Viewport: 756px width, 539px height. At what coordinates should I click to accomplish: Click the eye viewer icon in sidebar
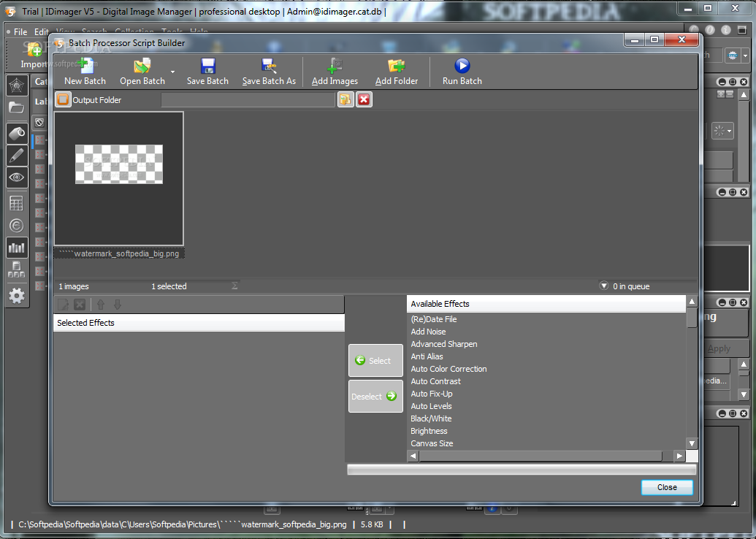click(x=16, y=177)
